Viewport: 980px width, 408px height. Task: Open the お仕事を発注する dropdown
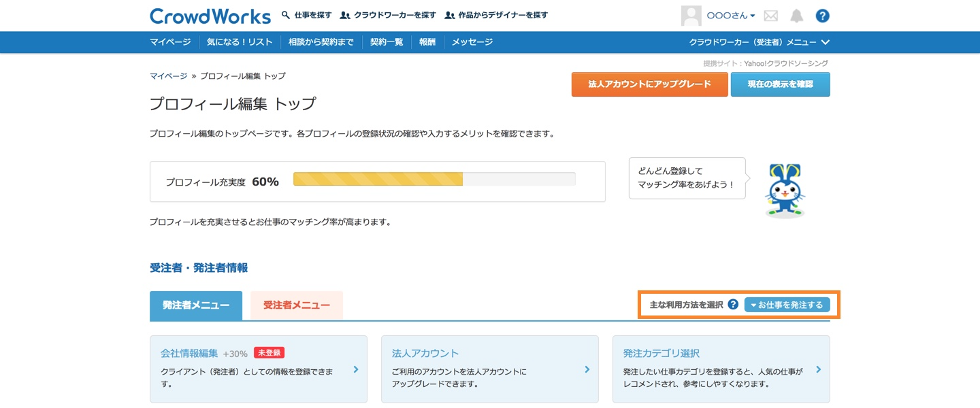point(787,305)
